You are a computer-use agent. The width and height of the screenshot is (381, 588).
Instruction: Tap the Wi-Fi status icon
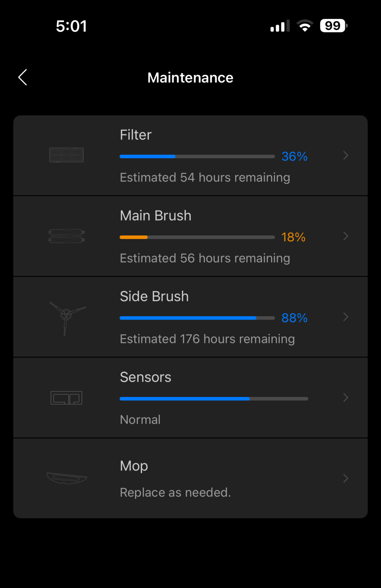pos(305,26)
